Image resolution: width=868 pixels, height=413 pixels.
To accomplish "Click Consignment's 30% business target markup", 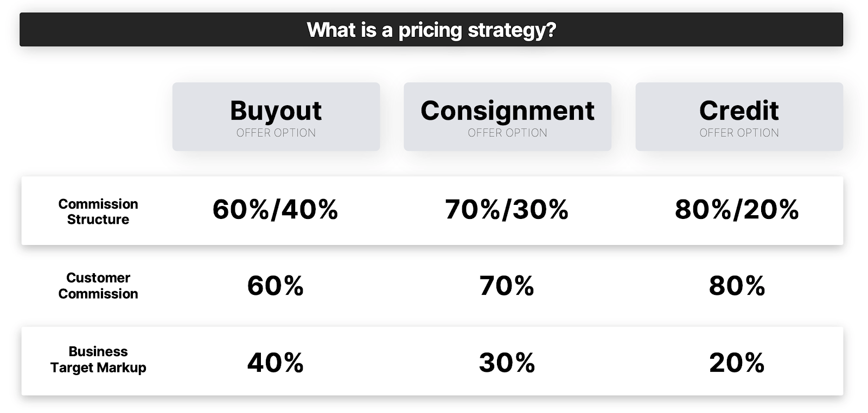I will coord(507,363).
